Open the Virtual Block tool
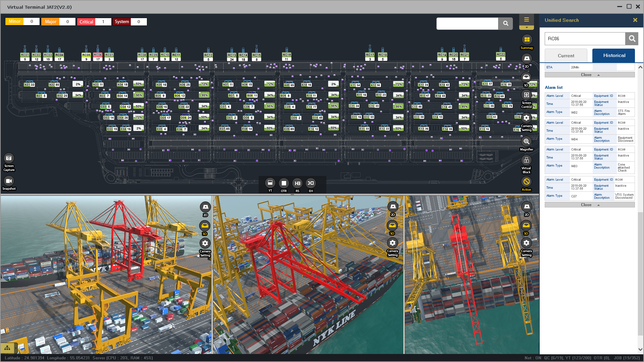The image size is (644, 362). (526, 160)
